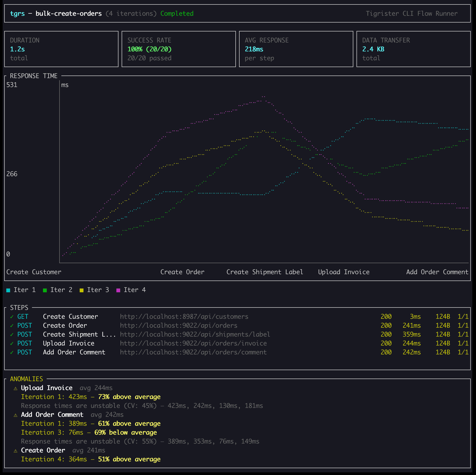The width and height of the screenshot is (476, 475).
Task: Click the checkmark beside Create Customer step
Action: (x=11, y=317)
